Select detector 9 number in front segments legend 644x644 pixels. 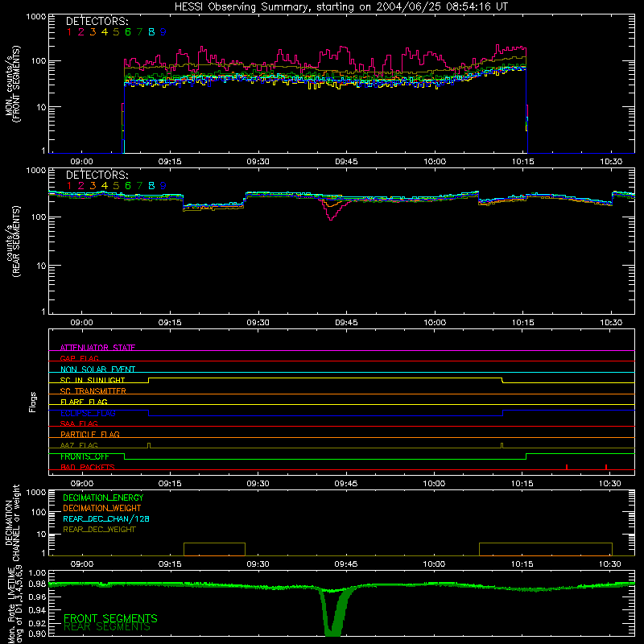click(x=163, y=32)
